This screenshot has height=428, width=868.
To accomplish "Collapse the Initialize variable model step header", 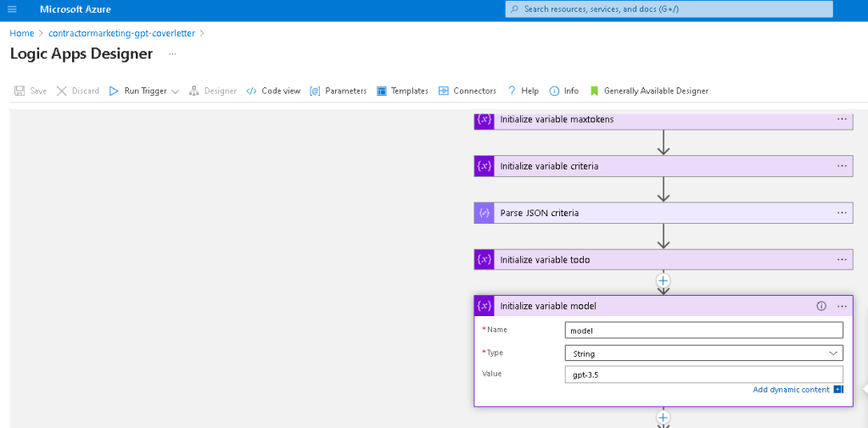I will [x=664, y=306].
